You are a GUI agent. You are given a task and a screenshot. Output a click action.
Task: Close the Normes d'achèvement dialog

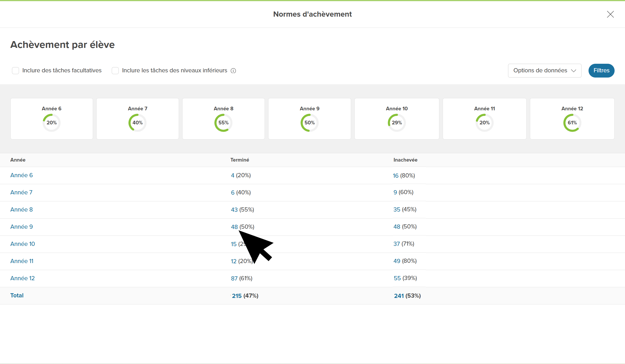610,14
